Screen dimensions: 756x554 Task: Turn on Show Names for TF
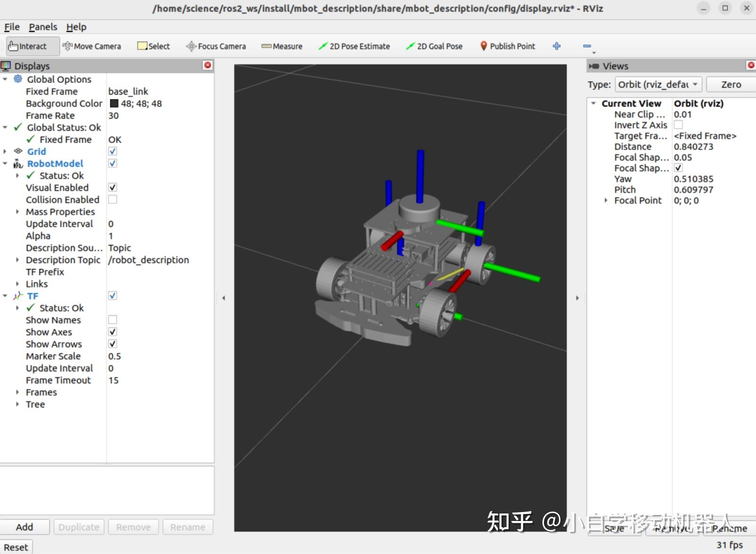click(x=113, y=320)
